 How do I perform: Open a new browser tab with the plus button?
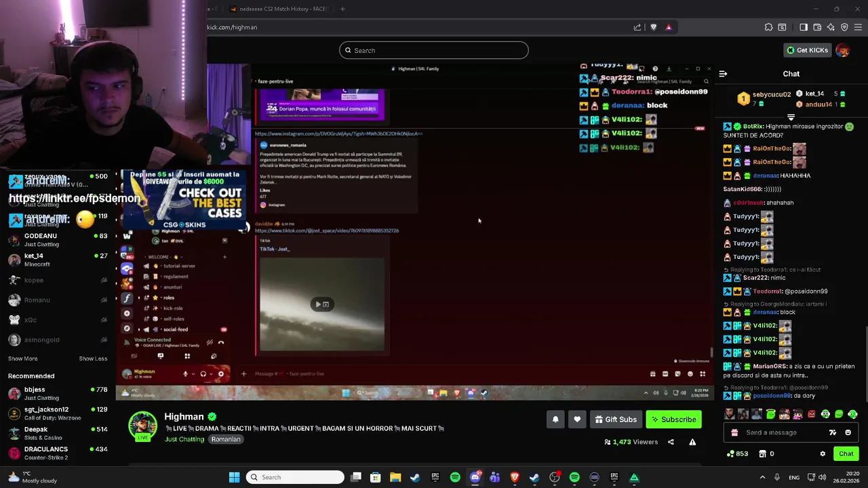[342, 9]
